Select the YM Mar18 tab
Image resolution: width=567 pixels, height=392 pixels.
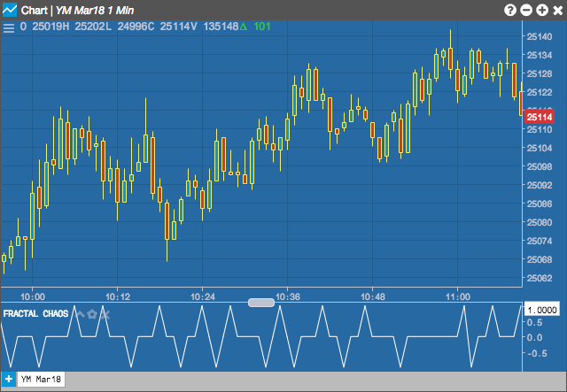coord(42,380)
